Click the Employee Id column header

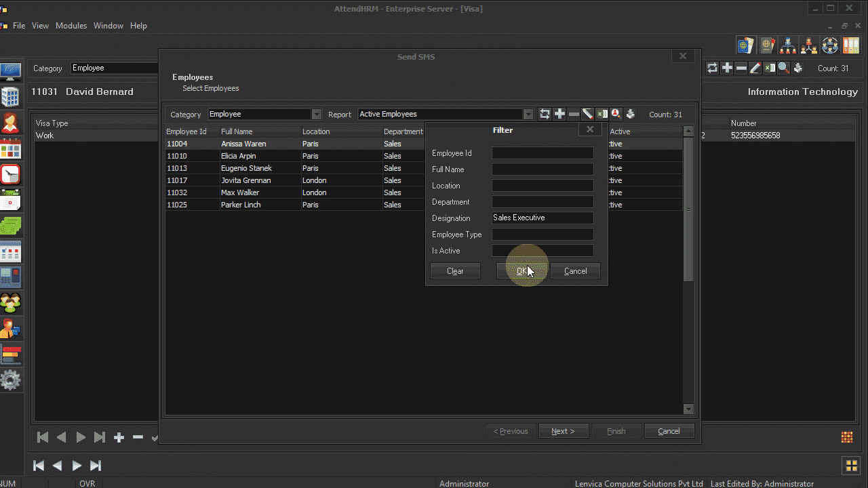point(193,131)
